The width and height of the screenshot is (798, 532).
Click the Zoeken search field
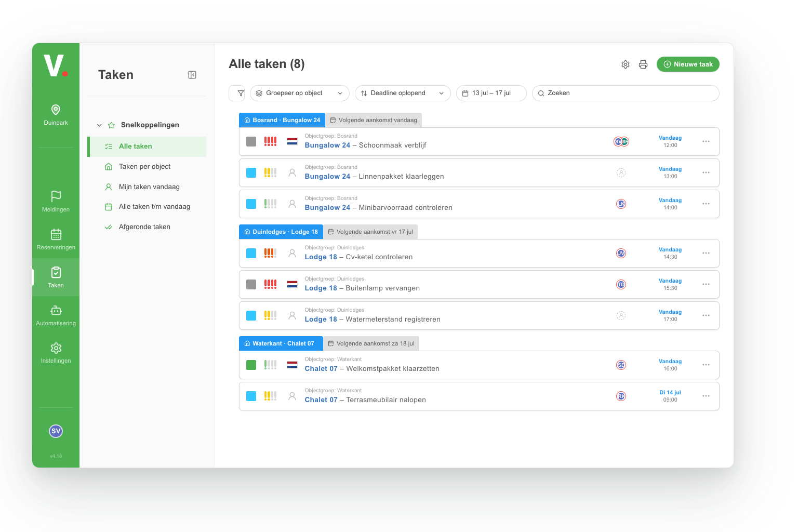pyautogui.click(x=626, y=94)
